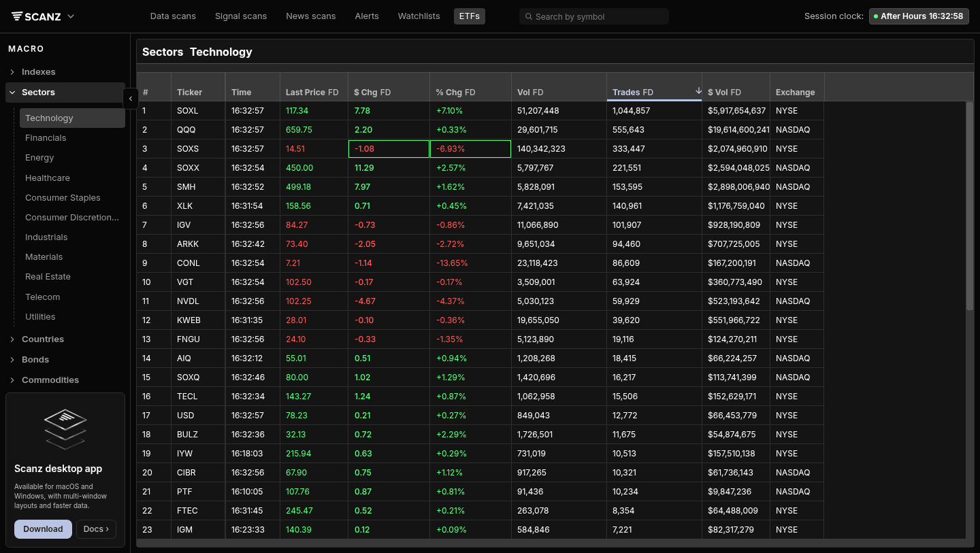Switch to the Alerts tab
The image size is (980, 553).
coord(367,16)
